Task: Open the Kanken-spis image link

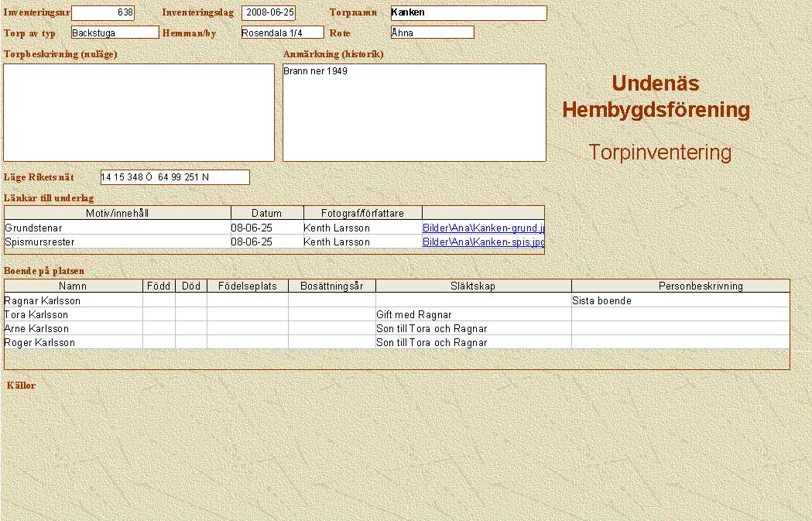Action: [x=483, y=242]
